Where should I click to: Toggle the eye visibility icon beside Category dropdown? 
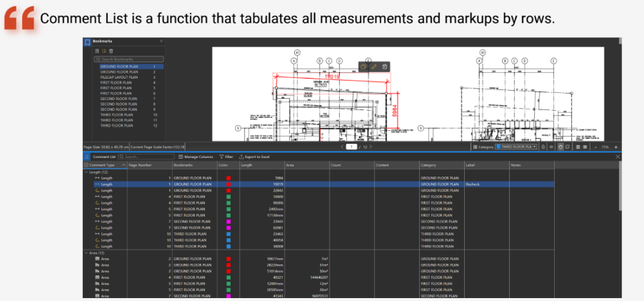pyautogui.click(x=551, y=147)
